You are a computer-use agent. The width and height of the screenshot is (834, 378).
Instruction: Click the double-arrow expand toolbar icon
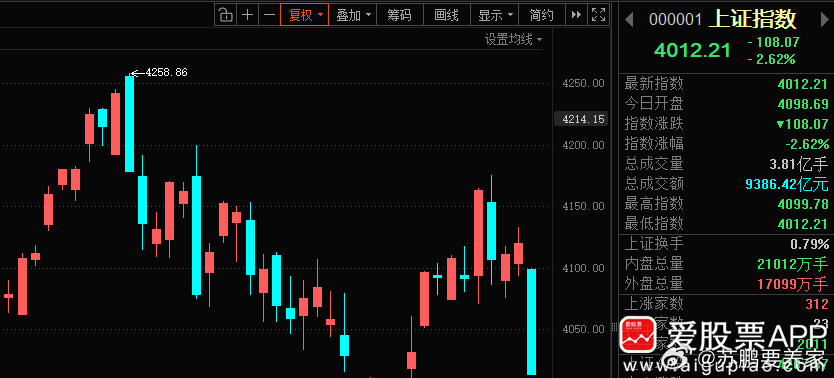(x=576, y=15)
